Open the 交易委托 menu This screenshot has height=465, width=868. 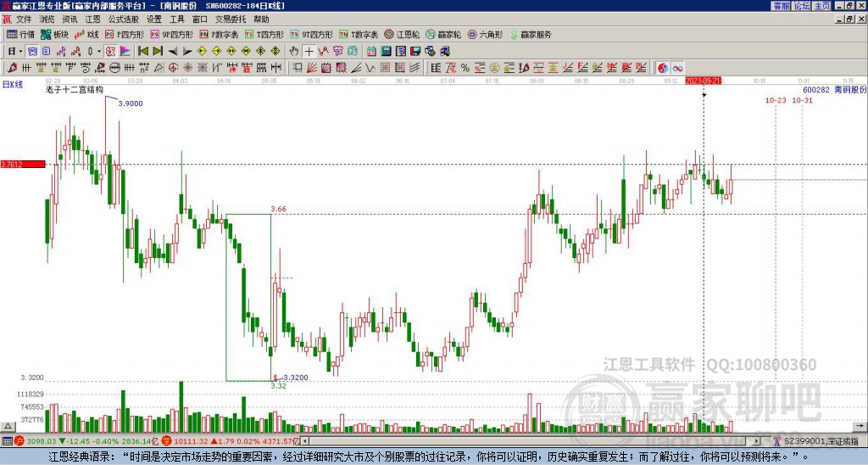[231, 20]
